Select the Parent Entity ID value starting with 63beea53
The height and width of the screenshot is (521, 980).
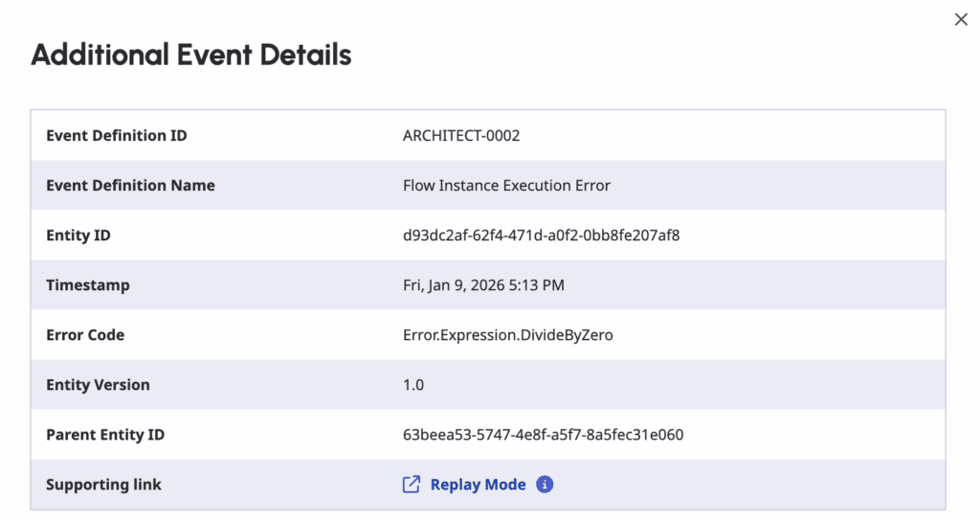pos(543,435)
